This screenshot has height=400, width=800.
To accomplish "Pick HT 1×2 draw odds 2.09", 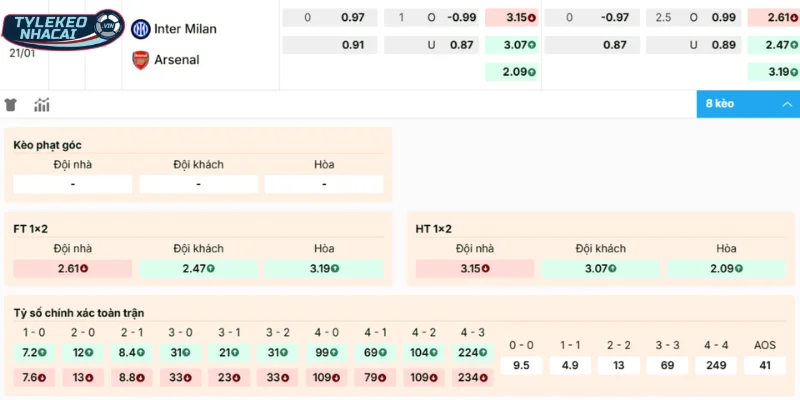I will [x=725, y=269].
